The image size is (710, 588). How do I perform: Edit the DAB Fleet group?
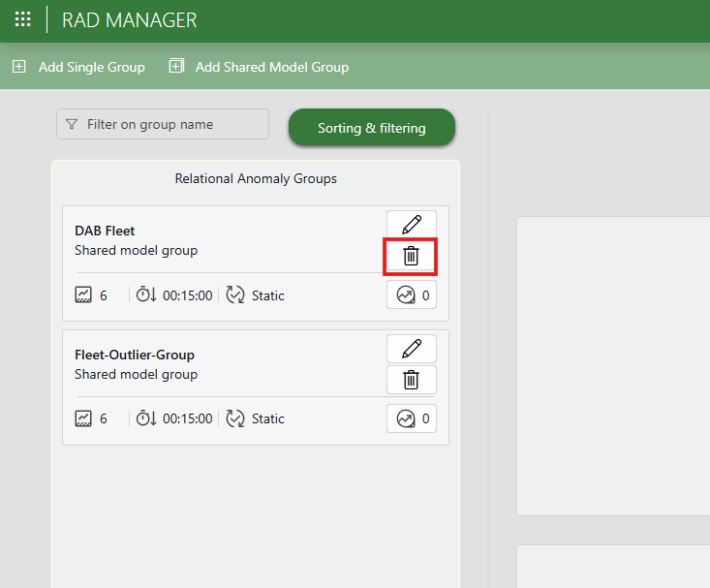(x=412, y=225)
